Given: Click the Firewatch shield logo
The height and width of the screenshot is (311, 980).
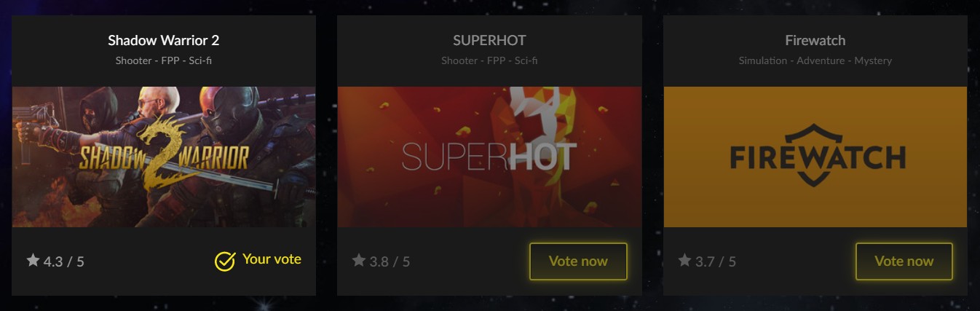Looking at the screenshot, I should point(818,156).
